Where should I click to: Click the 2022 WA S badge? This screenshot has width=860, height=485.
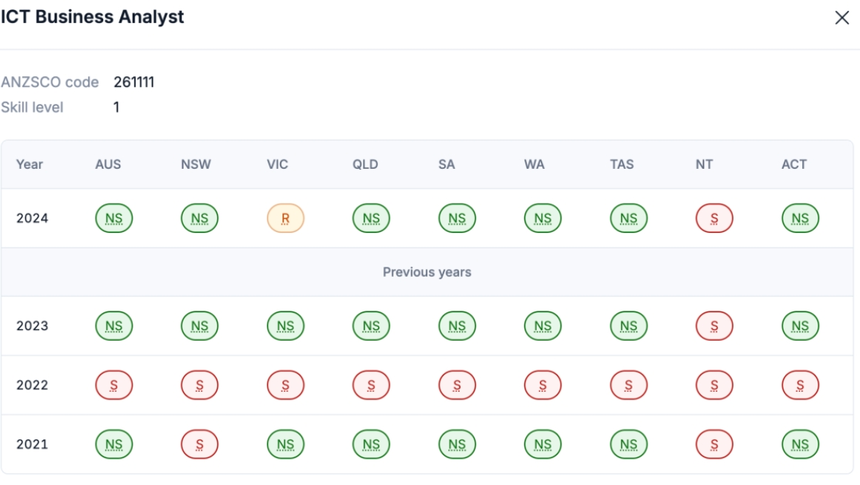click(x=543, y=385)
